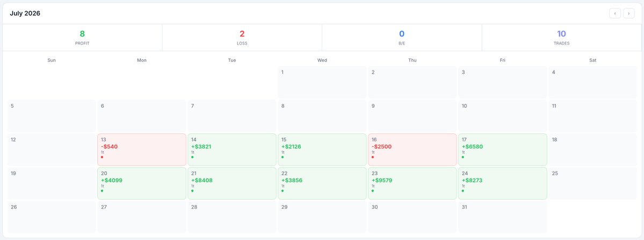Click the 8 Profit summary stat
Screen dimensions: 644x240
point(82,38)
